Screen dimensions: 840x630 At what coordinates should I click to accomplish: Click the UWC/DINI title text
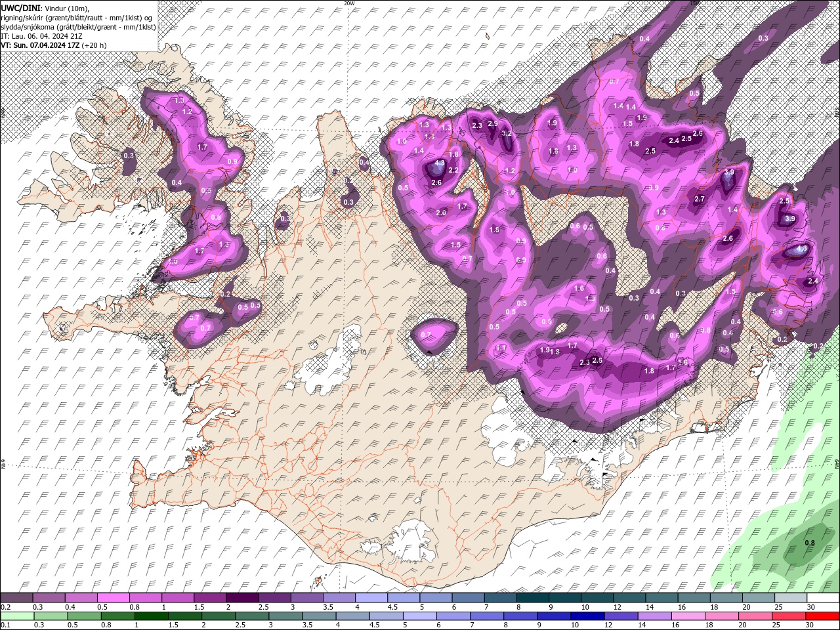coord(21,7)
